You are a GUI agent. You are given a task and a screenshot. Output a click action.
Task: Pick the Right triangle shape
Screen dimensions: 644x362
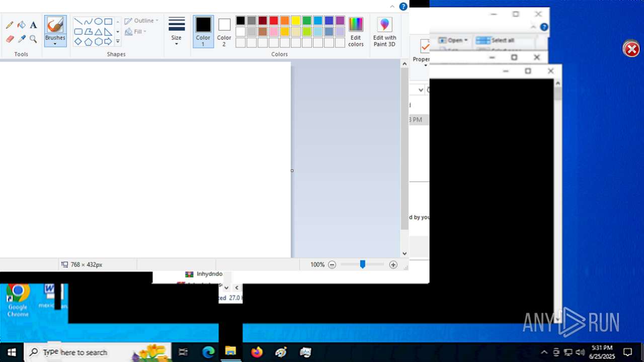click(108, 32)
